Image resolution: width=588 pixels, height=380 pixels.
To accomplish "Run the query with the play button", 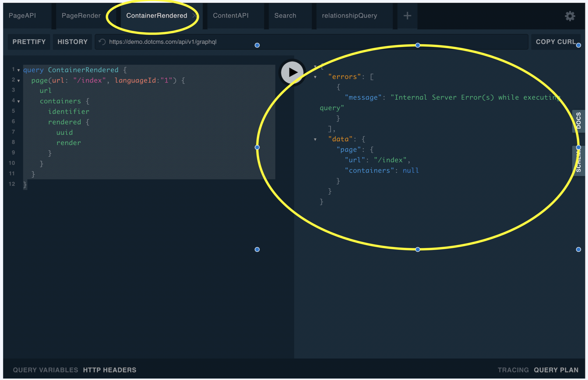I will tap(292, 73).
